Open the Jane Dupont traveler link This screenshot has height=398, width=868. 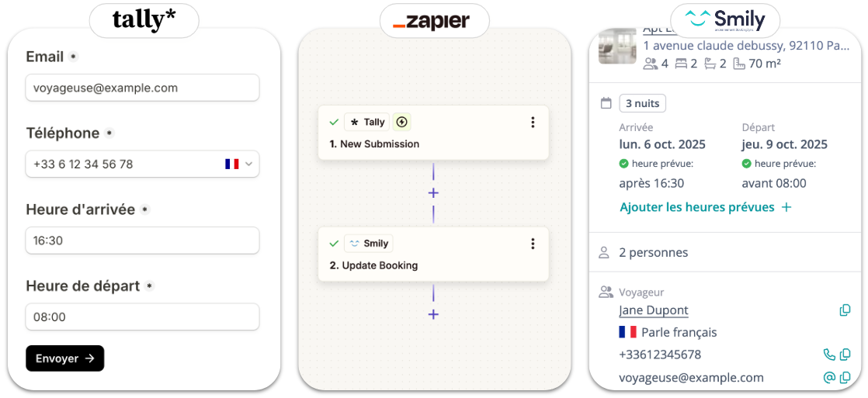[654, 310]
